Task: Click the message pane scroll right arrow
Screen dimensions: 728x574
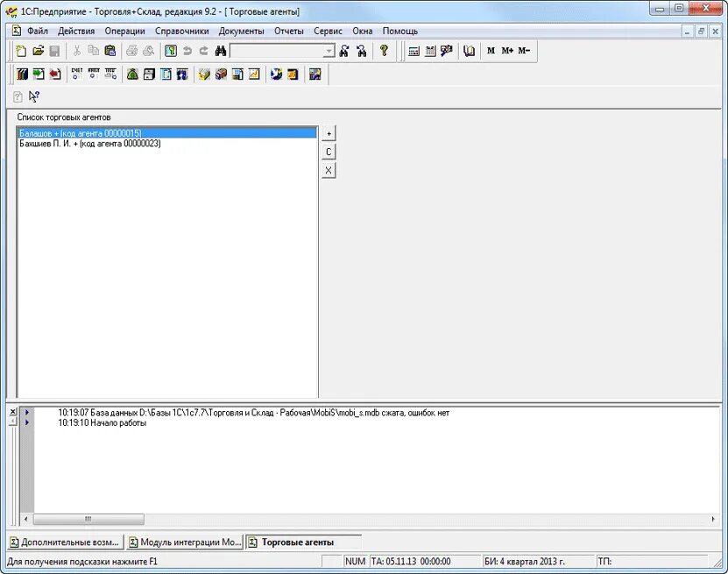Action: click(713, 519)
